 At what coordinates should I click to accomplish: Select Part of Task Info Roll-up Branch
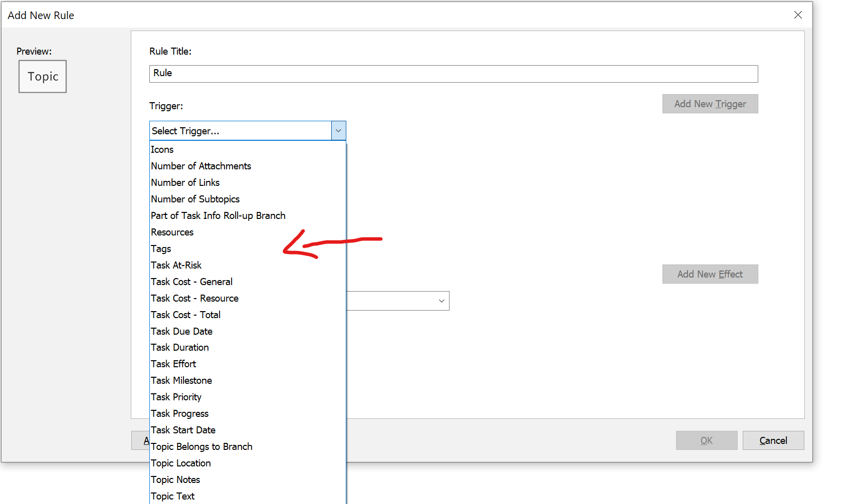[218, 216]
